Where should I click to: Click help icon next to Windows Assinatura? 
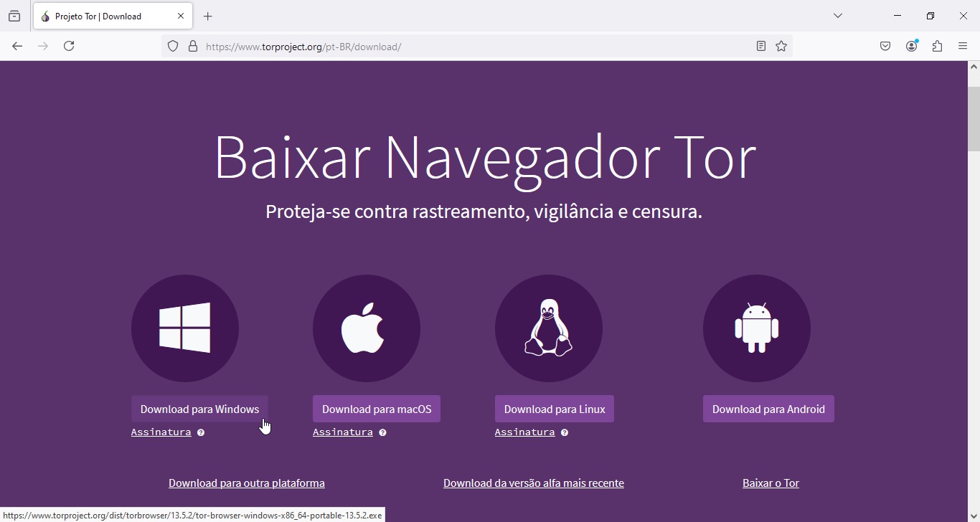coord(201,433)
